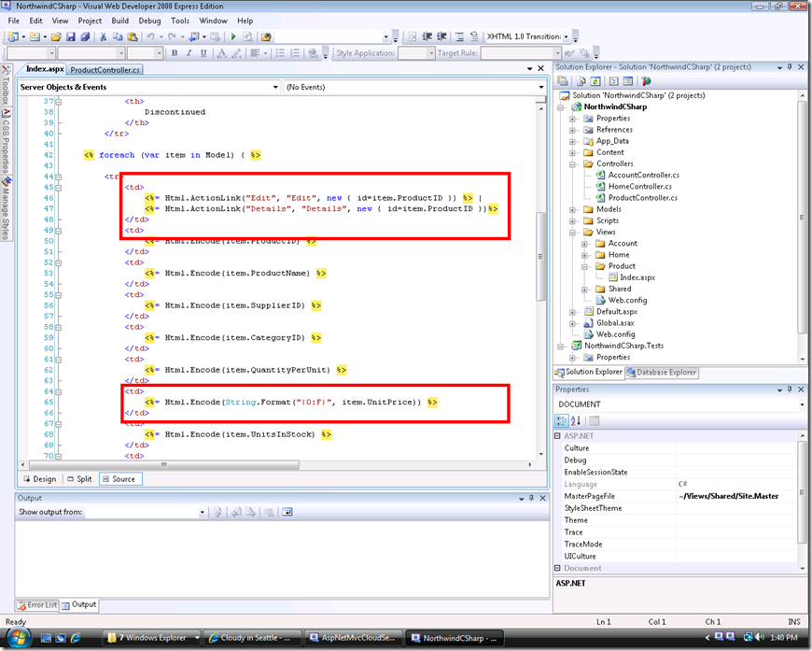Pin the Solution Explorer auto-hide pushpin
The image size is (812, 651).
tap(790, 67)
